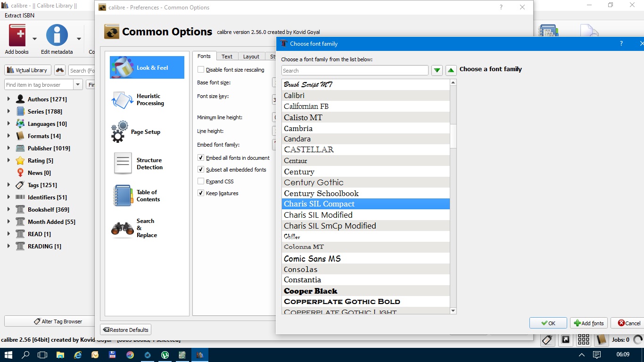Select the Century Gothic font
This screenshot has width=644, height=362.
[x=366, y=182]
